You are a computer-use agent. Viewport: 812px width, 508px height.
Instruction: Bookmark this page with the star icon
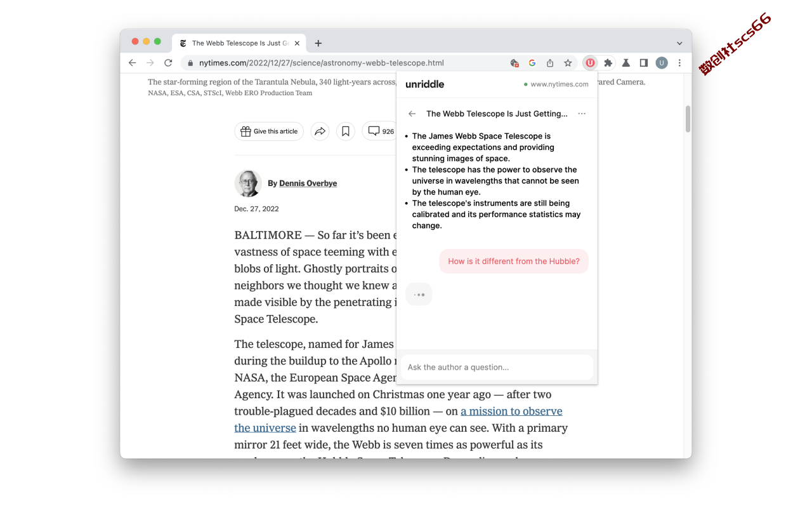pyautogui.click(x=568, y=63)
